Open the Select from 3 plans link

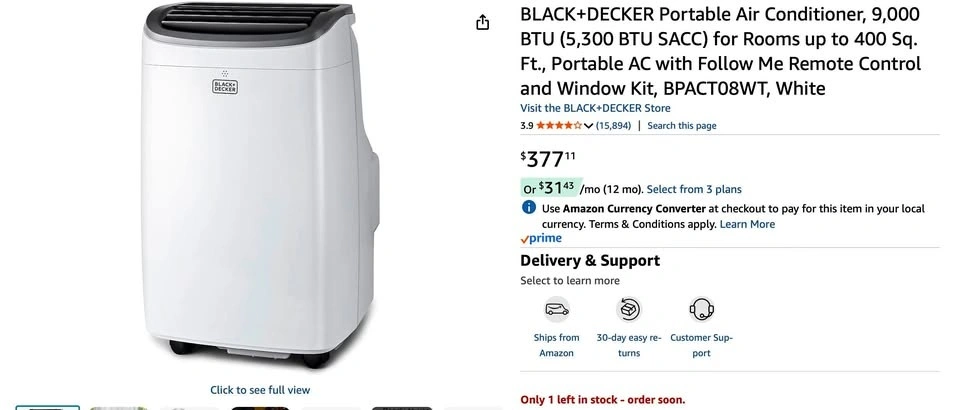pos(694,189)
